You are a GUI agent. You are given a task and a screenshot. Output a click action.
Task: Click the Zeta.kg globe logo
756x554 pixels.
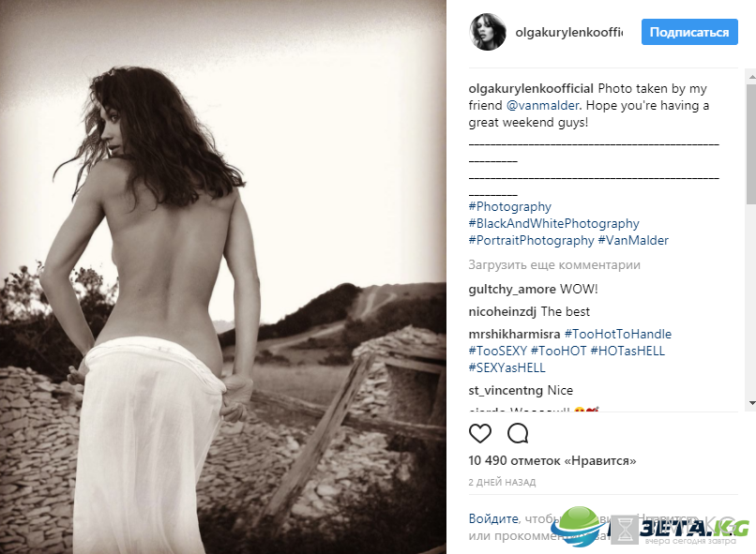[584, 526]
